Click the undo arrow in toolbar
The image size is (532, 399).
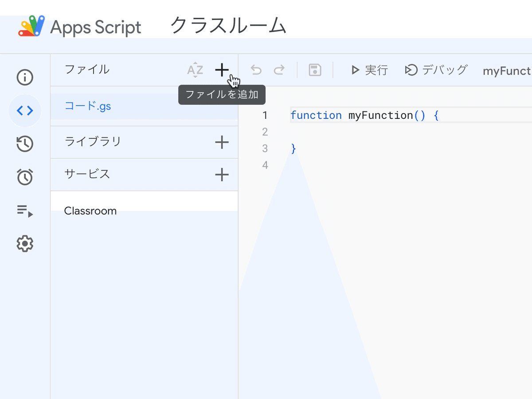point(256,70)
